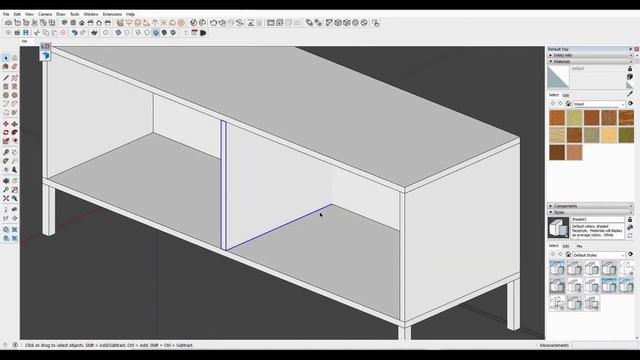Open Details menu beside Wood dropdown
Screen dimensions: 640x360
(630, 104)
